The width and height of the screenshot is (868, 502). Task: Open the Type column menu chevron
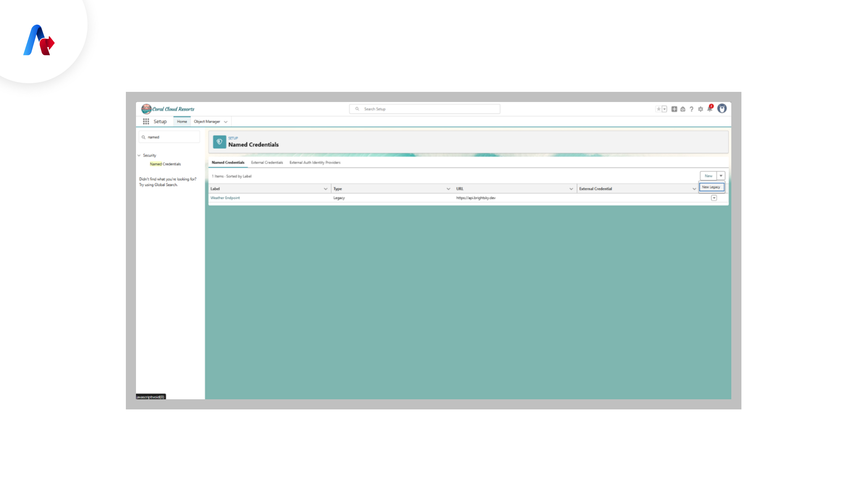tap(448, 189)
